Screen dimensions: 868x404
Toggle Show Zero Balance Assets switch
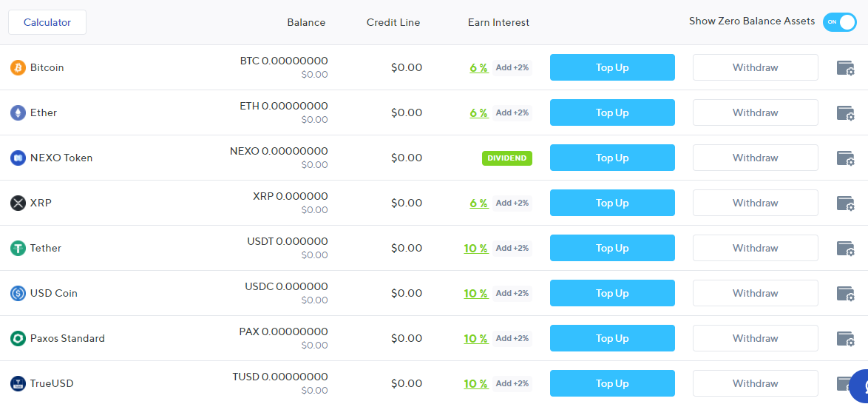coord(839,22)
